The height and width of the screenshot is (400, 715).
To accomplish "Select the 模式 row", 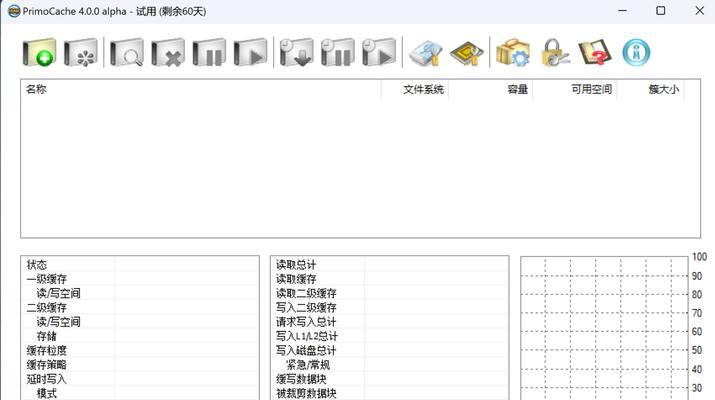I will coord(140,393).
